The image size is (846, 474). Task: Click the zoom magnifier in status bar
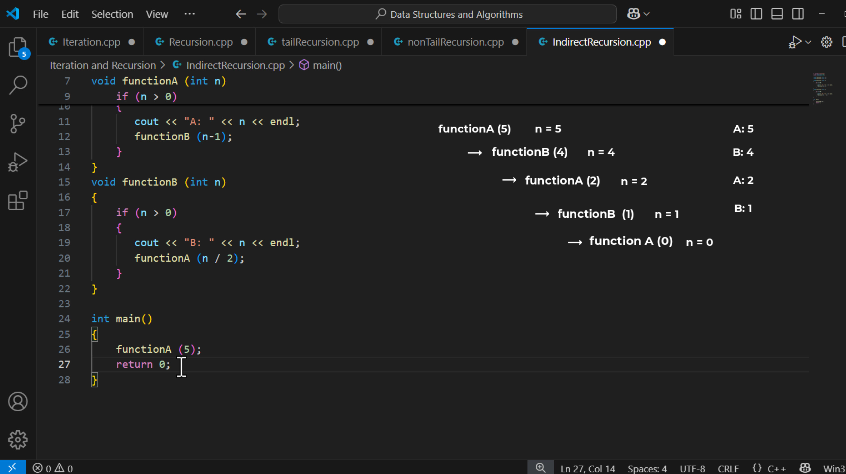click(540, 468)
